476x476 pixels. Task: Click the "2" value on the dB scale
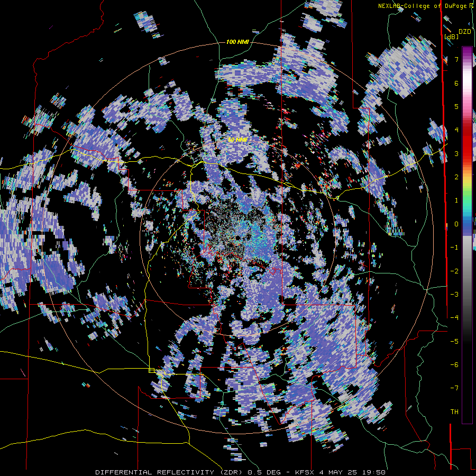456,177
